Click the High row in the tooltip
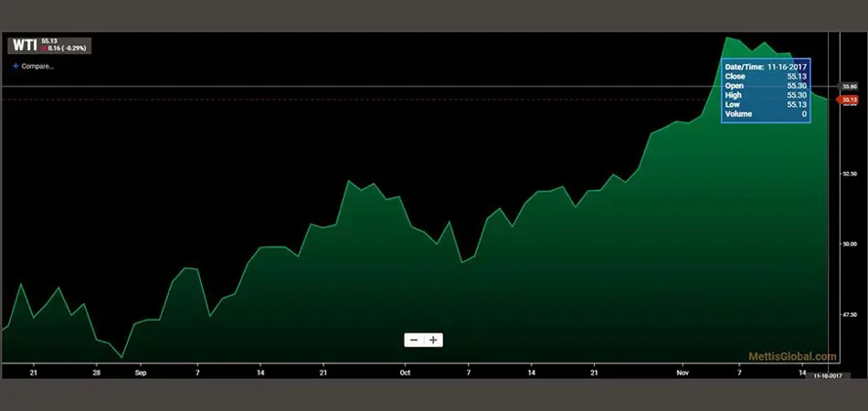The width and height of the screenshot is (868, 411). [x=766, y=95]
